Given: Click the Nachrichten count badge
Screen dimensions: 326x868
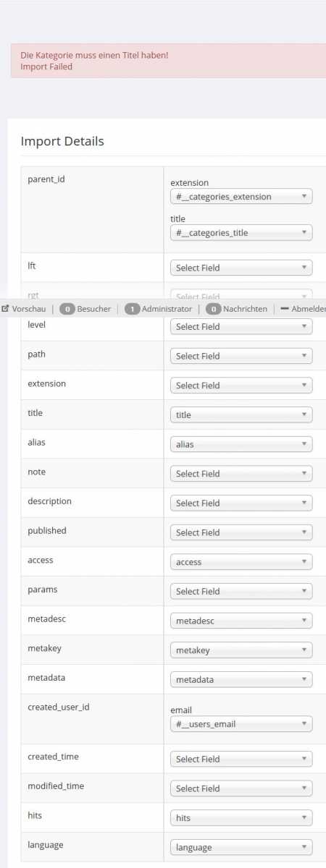Looking at the screenshot, I should pyautogui.click(x=213, y=309).
